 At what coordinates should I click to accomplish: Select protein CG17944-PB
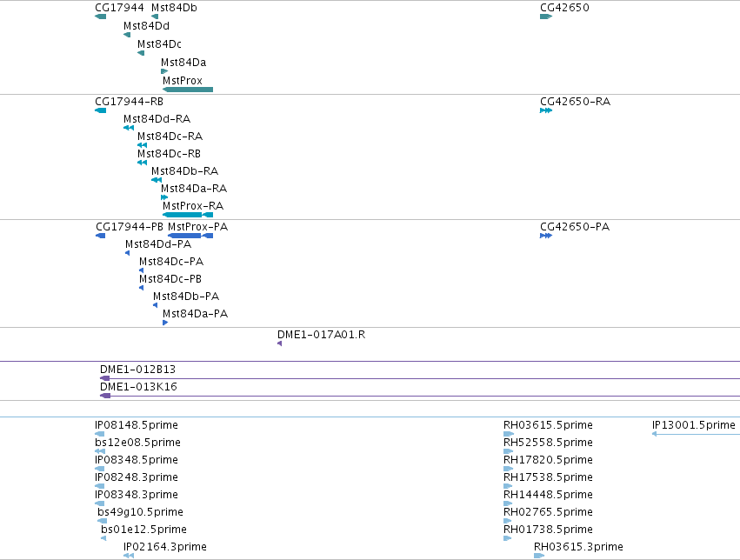[x=130, y=227]
